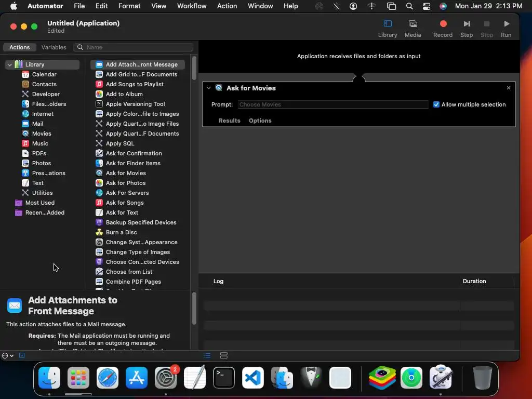Open the File menu
The width and height of the screenshot is (532, 399).
(79, 6)
